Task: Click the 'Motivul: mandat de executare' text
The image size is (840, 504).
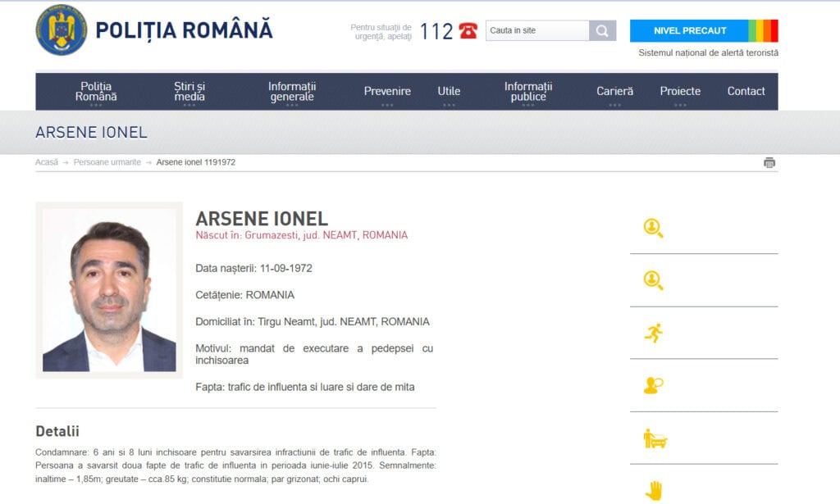Action: coord(314,354)
